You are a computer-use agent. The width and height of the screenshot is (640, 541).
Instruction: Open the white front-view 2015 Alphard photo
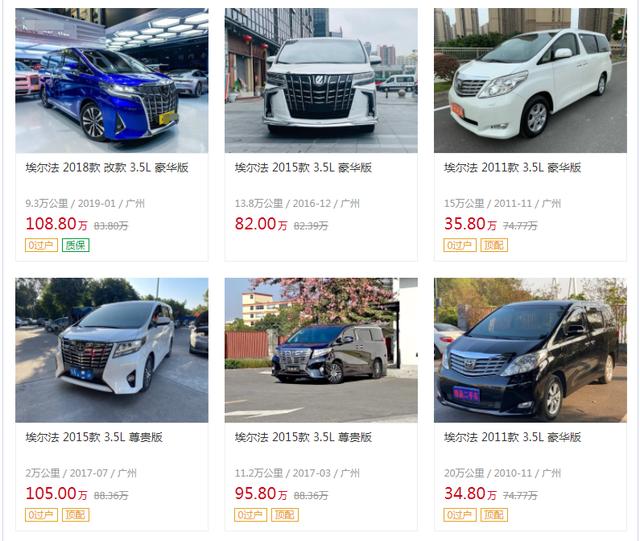tap(321, 80)
